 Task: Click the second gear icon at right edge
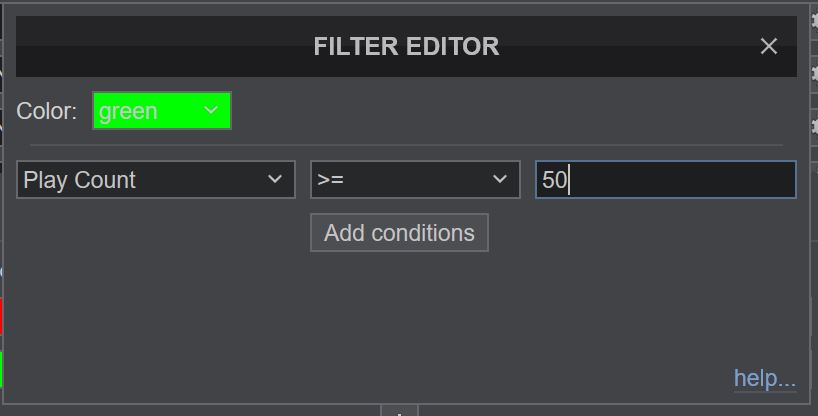[813, 73]
